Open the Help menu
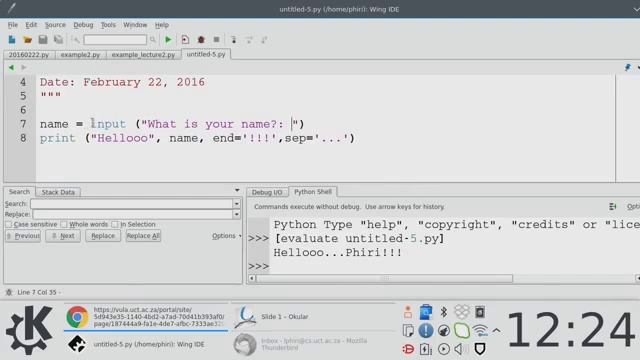This screenshot has height=360, width=640. click(162, 25)
